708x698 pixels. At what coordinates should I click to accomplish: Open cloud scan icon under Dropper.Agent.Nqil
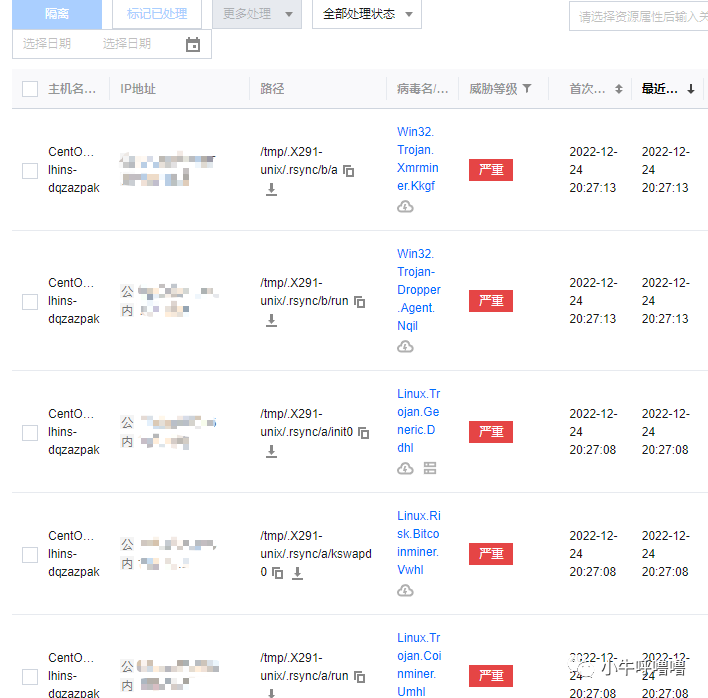405,347
